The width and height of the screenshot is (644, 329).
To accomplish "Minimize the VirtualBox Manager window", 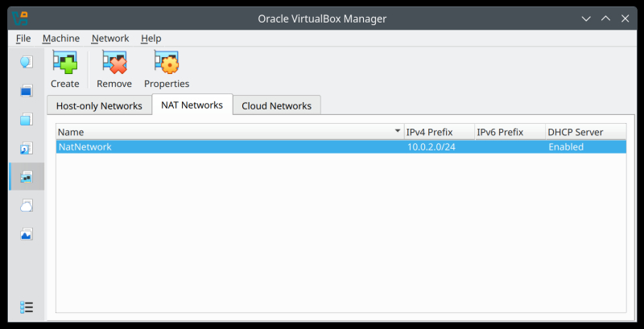I will [x=586, y=19].
